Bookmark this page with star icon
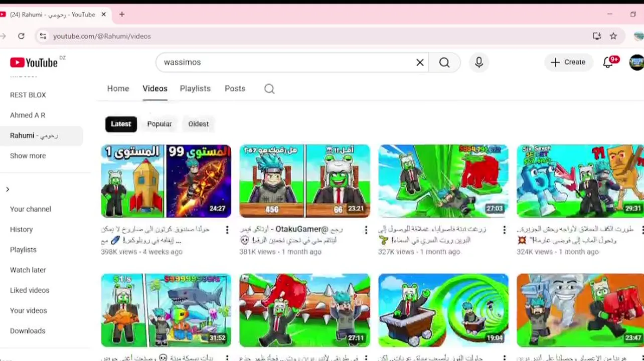This screenshot has width=644, height=361. tap(613, 36)
